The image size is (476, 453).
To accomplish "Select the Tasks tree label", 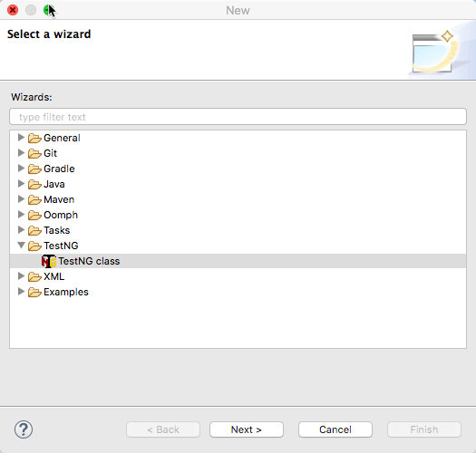I will [x=57, y=230].
